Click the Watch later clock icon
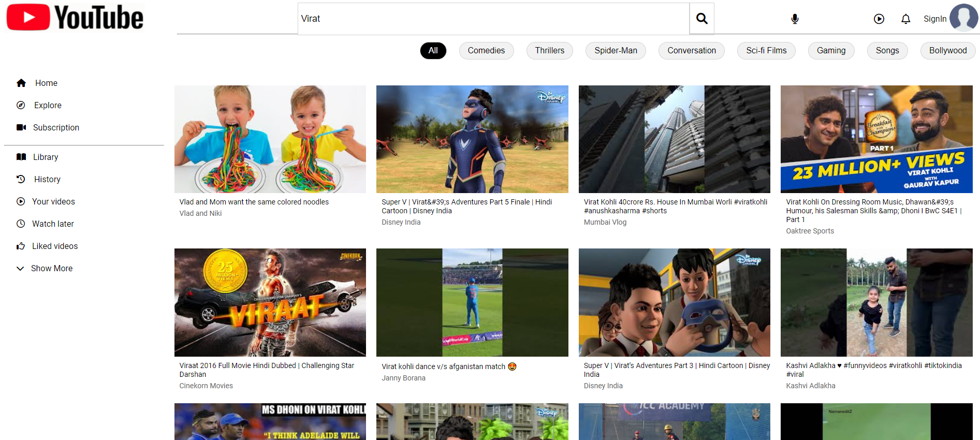The width and height of the screenshot is (980, 440). point(21,224)
